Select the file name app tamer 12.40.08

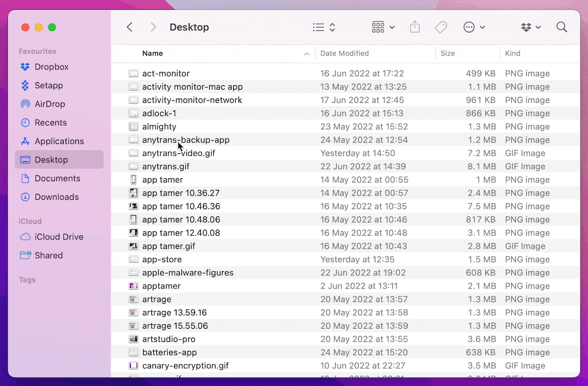(x=181, y=233)
